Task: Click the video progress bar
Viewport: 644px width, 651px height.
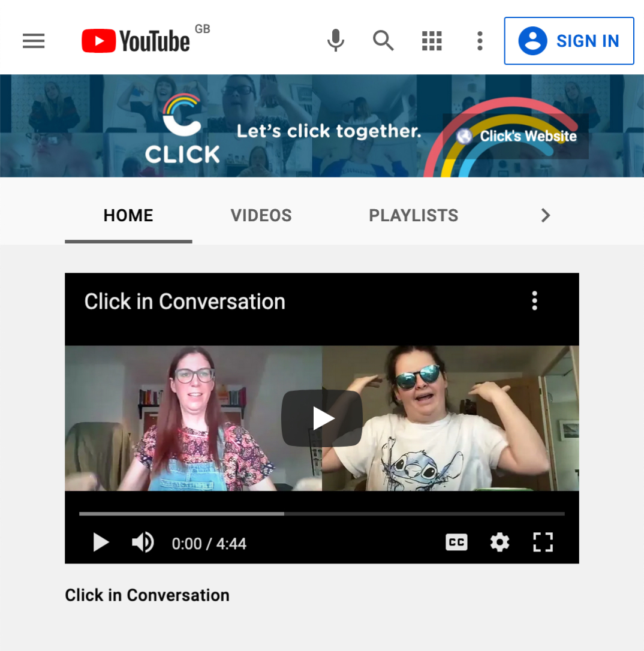Action: (322, 514)
